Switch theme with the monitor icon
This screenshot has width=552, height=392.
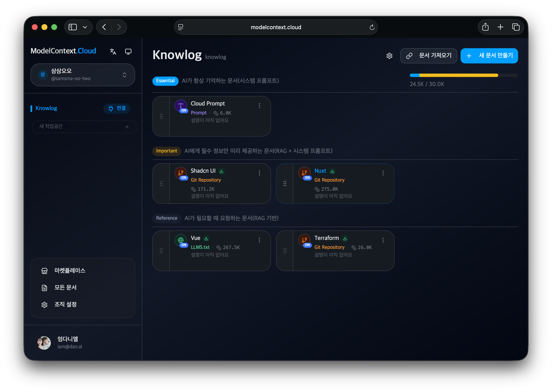pyautogui.click(x=128, y=51)
